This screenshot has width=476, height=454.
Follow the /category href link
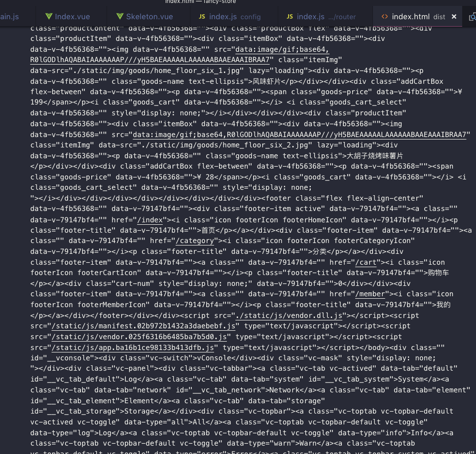tap(195, 241)
